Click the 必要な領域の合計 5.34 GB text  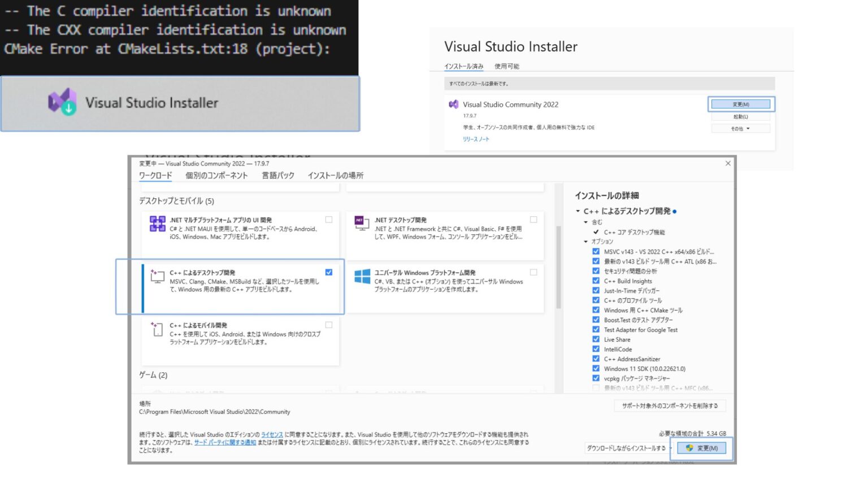pos(692,433)
